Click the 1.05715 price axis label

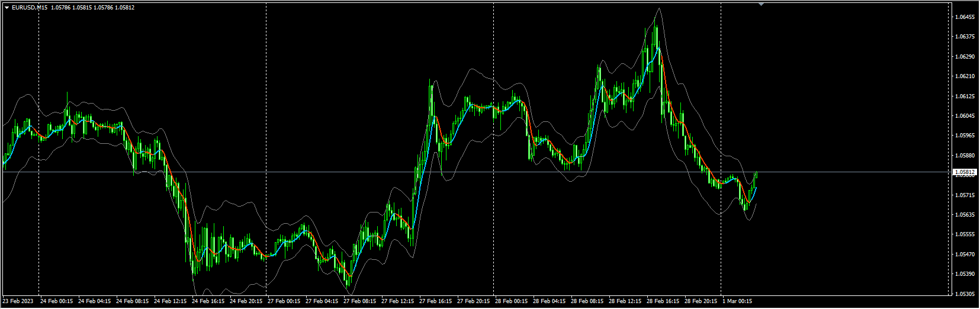pos(965,195)
